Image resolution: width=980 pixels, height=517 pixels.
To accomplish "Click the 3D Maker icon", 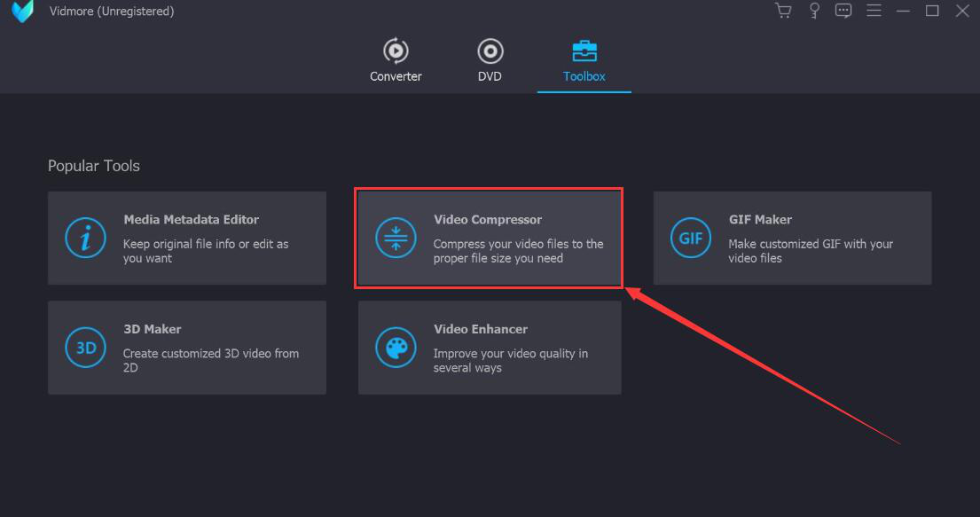I will (x=86, y=347).
